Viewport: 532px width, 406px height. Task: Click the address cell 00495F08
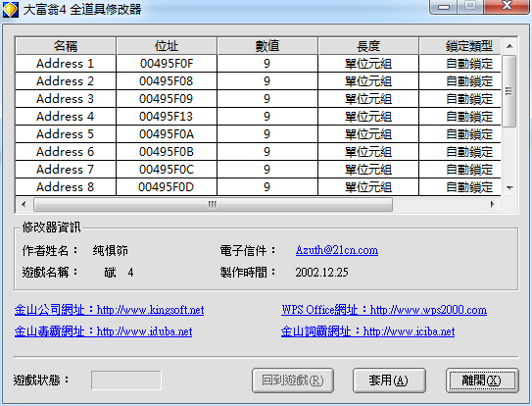[167, 81]
